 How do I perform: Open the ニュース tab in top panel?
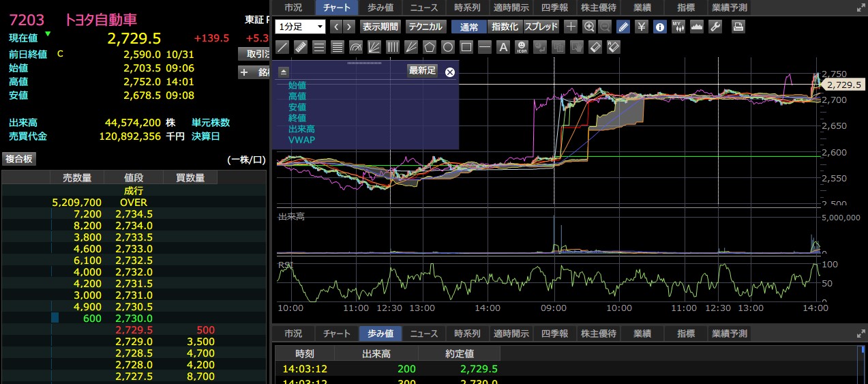[424, 8]
